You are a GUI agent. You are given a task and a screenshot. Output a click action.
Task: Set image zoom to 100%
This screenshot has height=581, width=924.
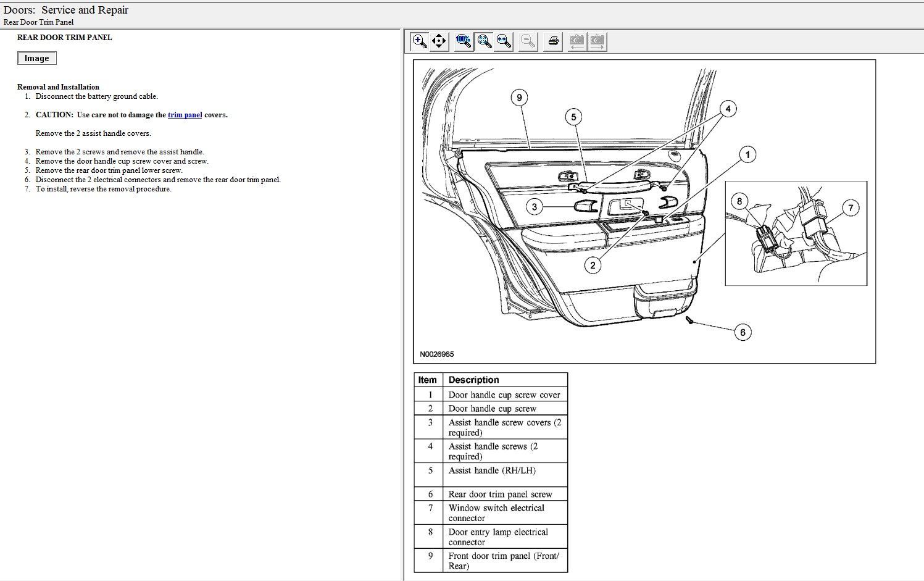463,41
